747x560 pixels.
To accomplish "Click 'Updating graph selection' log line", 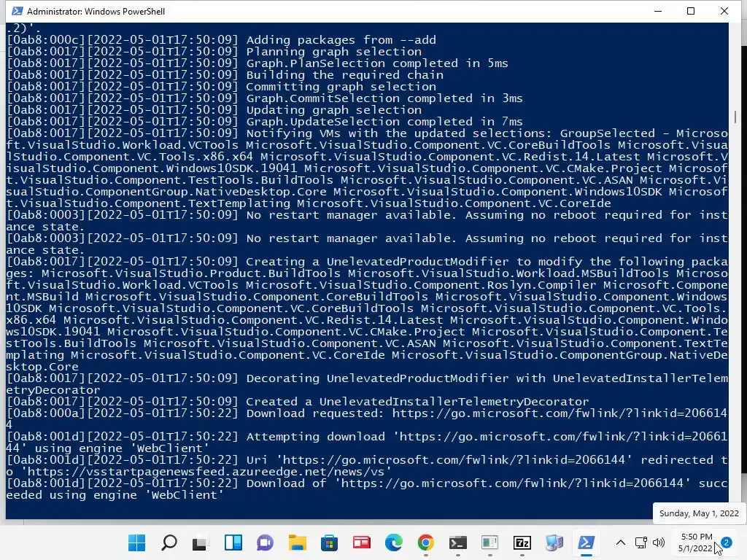I will coord(214,110).
